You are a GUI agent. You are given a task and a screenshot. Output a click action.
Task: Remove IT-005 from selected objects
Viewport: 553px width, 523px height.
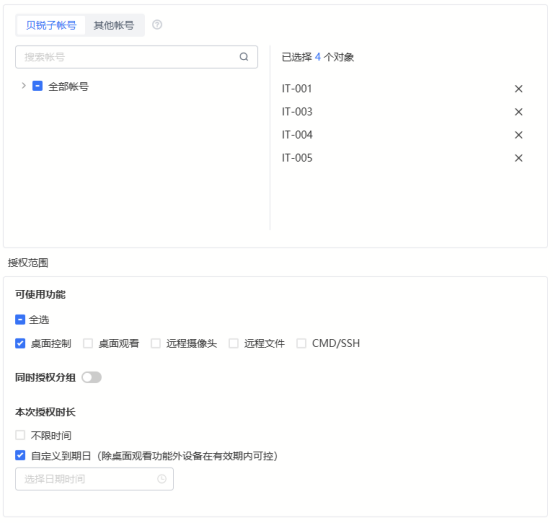[x=518, y=158]
